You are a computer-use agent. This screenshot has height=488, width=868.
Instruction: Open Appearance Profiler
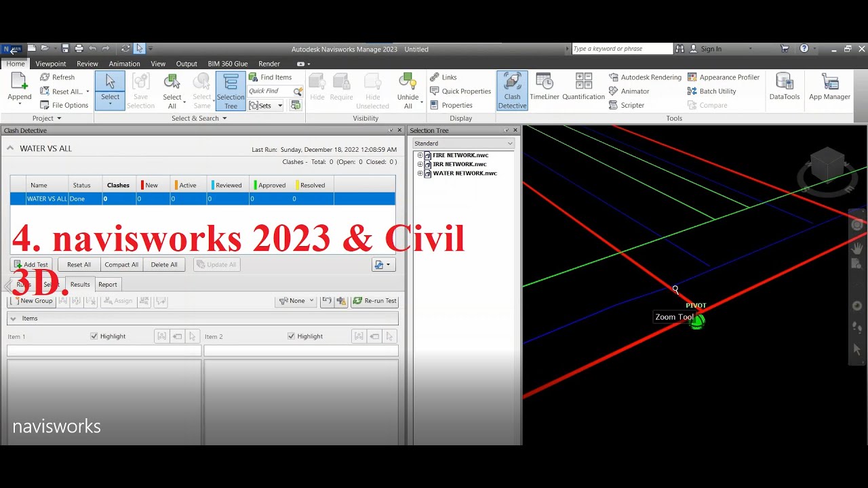pos(722,77)
